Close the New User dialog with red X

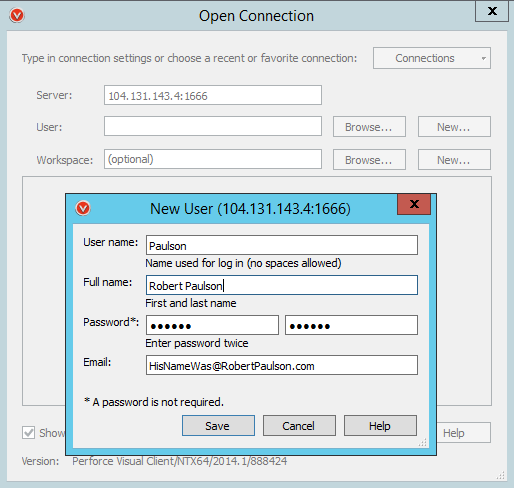pyautogui.click(x=414, y=204)
